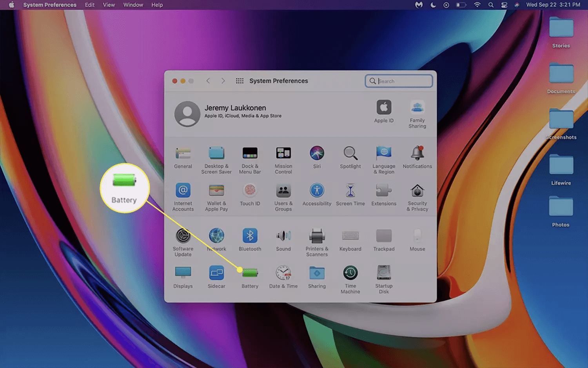Image resolution: width=588 pixels, height=368 pixels.
Task: Open Users & Groups preferences
Action: (283, 197)
